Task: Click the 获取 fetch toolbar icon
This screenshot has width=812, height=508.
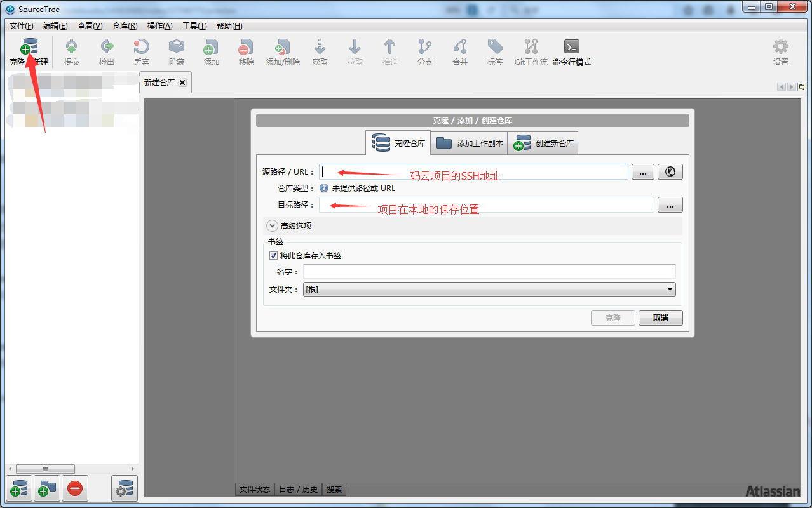Action: click(x=320, y=46)
